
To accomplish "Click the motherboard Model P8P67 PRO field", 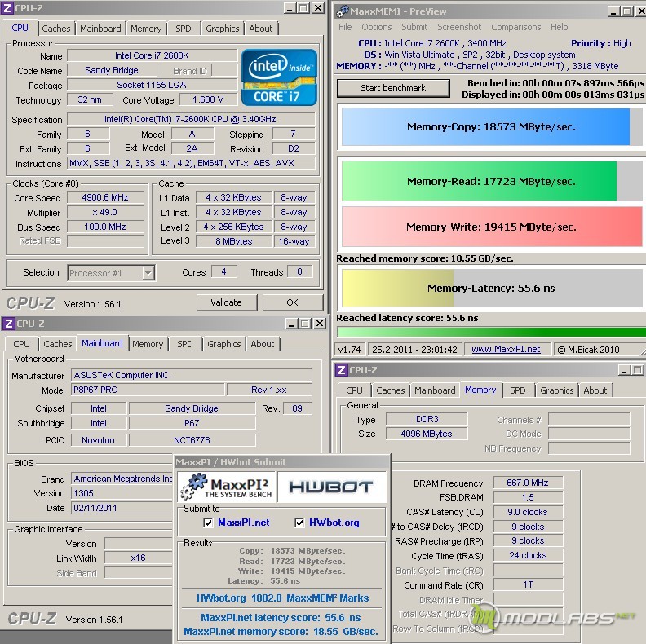I will point(148,390).
